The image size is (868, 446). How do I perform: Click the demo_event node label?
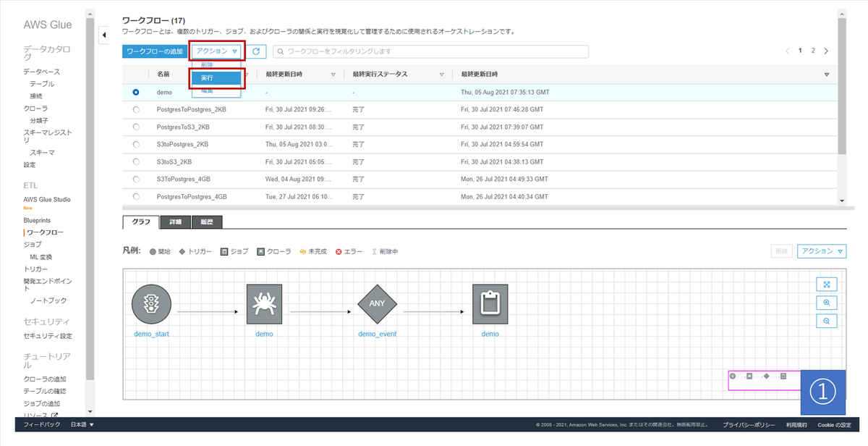click(x=378, y=334)
